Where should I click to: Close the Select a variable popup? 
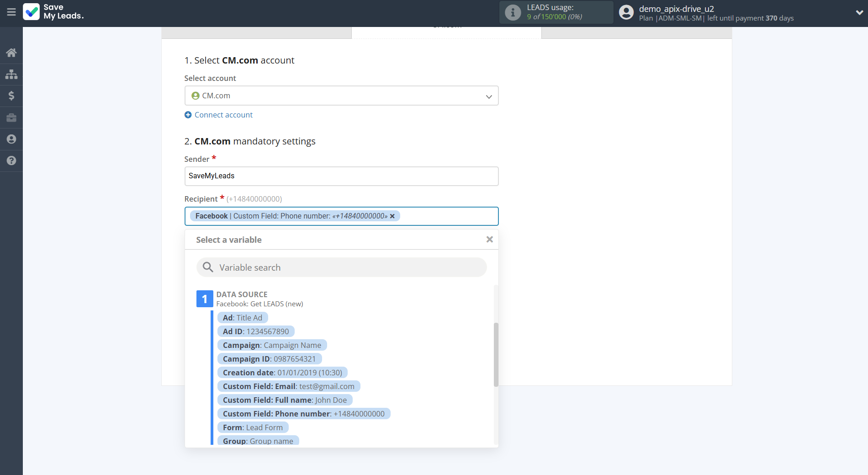[489, 239]
